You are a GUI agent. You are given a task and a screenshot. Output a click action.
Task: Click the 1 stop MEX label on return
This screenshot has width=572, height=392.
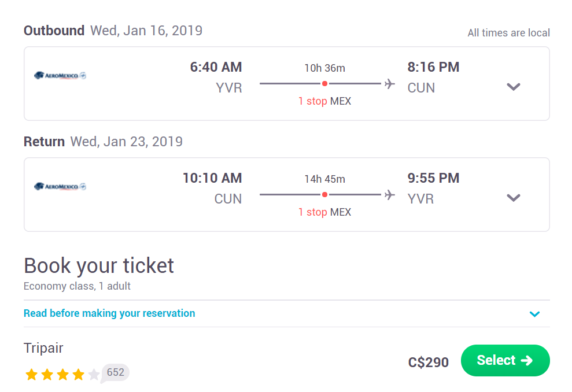coord(324,212)
